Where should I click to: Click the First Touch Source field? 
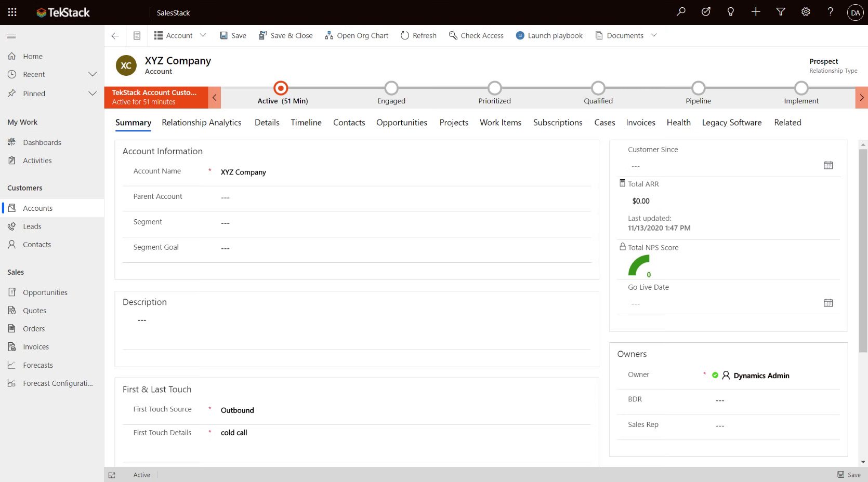pyautogui.click(x=405, y=410)
